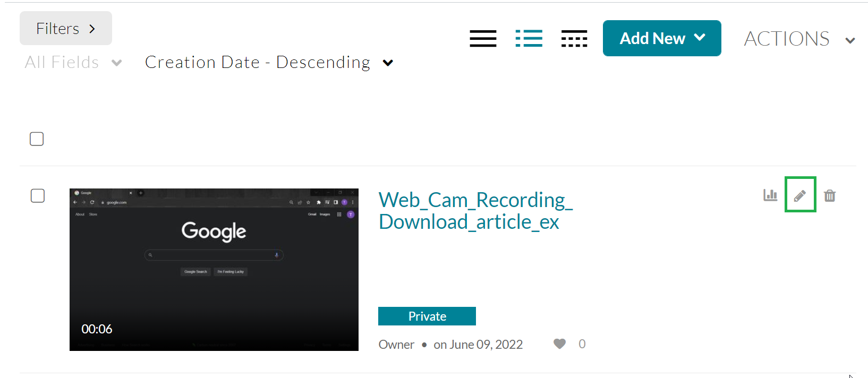Click the 00:06 duration label
The image size is (868, 378).
point(97,329)
